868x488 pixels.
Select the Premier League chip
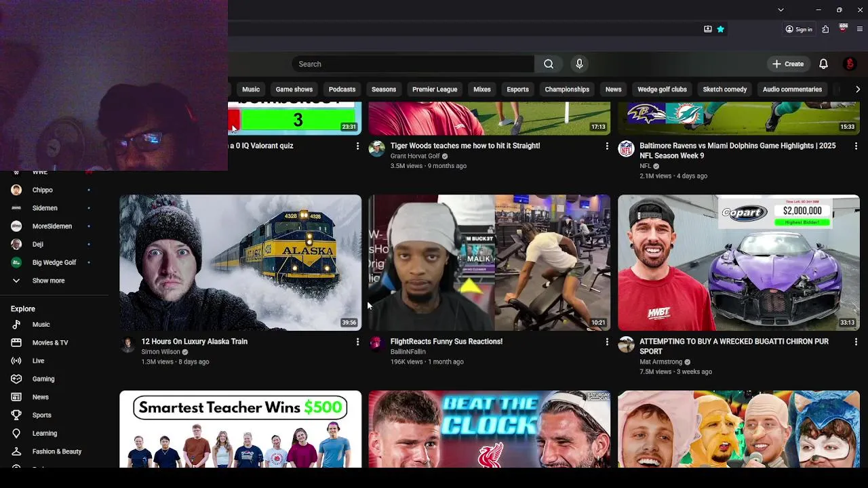[435, 89]
